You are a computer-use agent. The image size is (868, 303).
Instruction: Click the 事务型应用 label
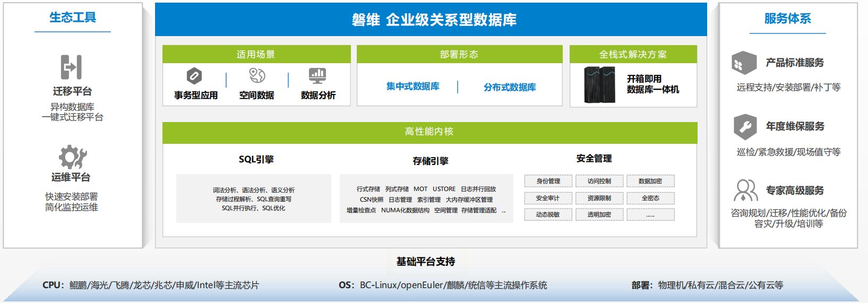196,95
